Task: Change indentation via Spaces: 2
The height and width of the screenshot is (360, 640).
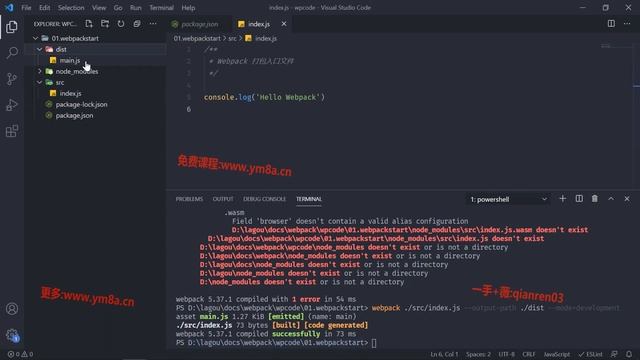Action: tap(478, 354)
